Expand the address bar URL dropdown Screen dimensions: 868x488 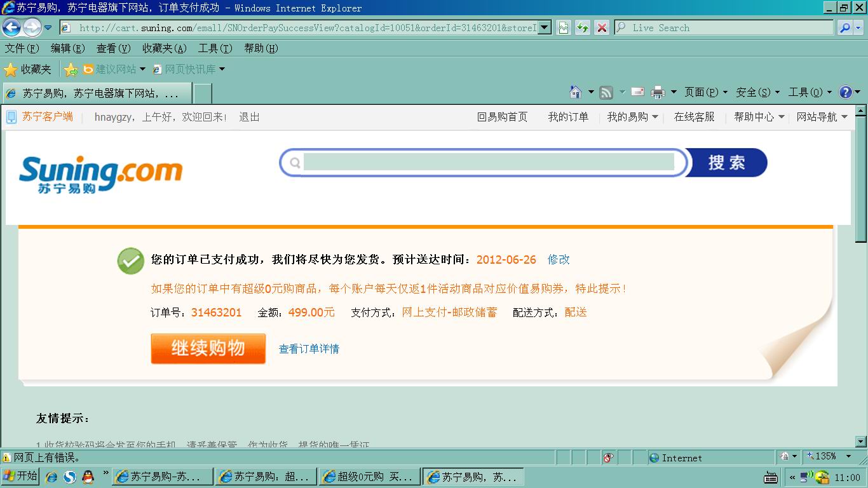point(545,28)
